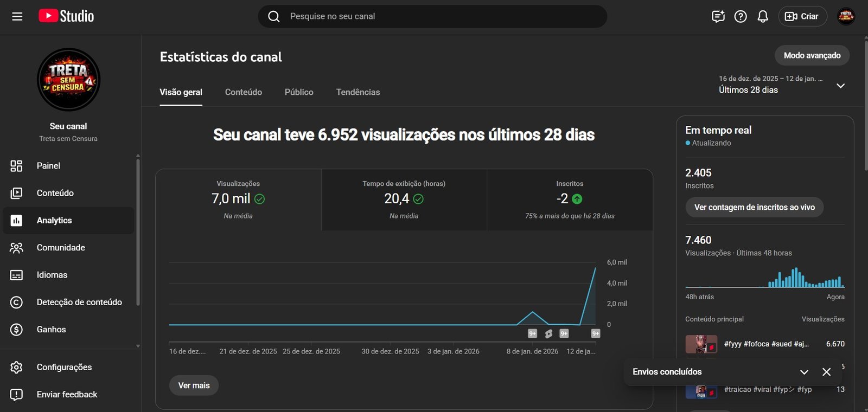Click the green check beside 7,0 mil
This screenshot has width=868, height=412.
click(x=260, y=199)
